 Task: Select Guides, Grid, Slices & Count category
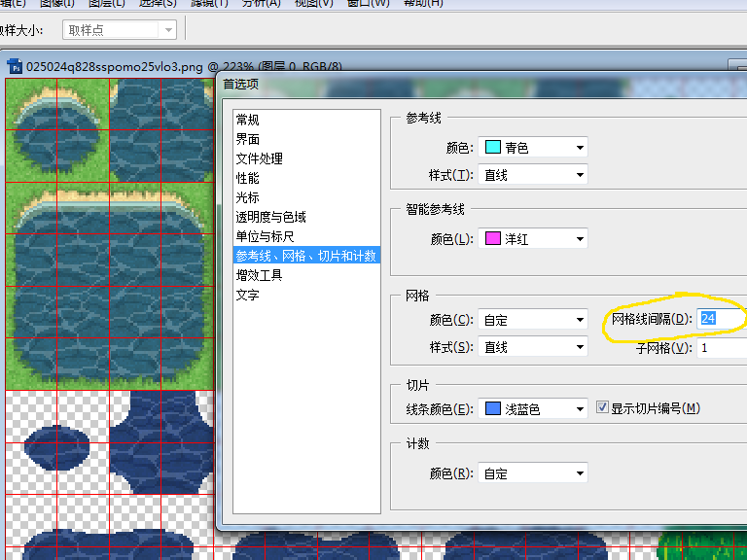click(306, 257)
